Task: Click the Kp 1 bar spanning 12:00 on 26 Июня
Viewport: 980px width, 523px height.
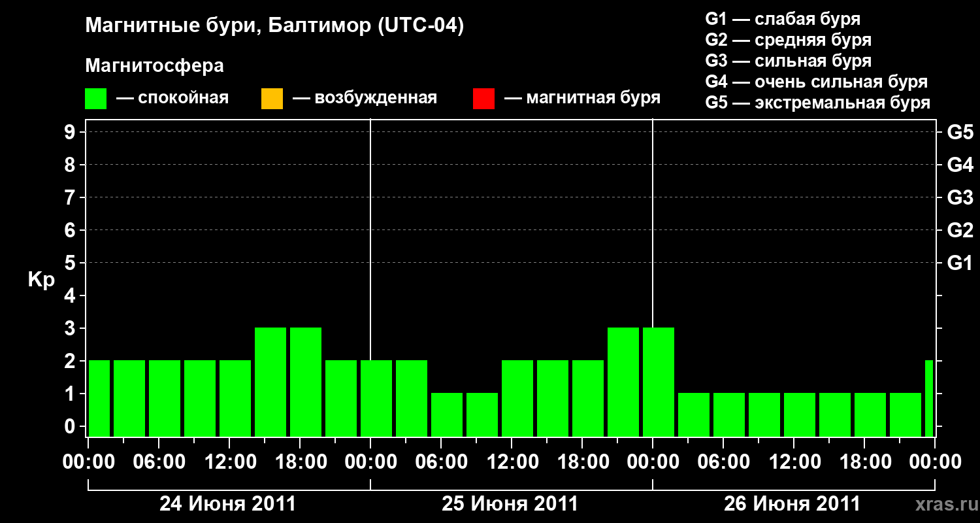Action: pos(800,414)
